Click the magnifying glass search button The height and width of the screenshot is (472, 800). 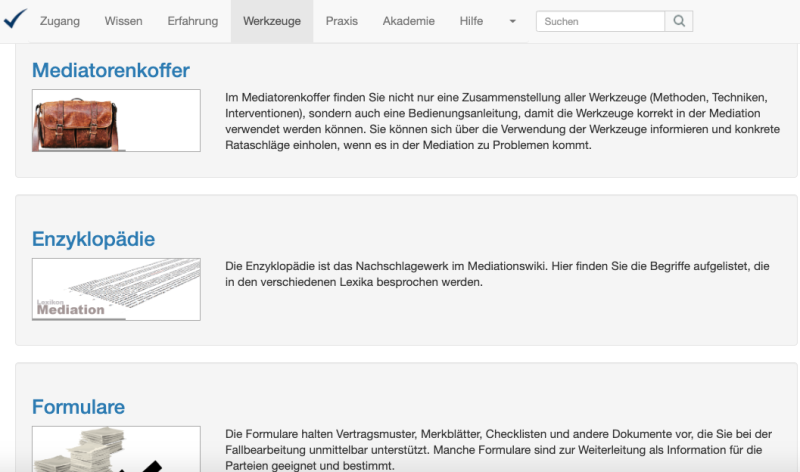click(679, 21)
